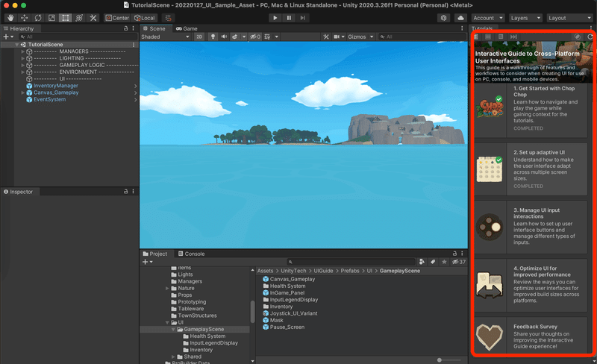Open scene component tools wrench
Image resolution: width=597 pixels, height=364 pixels.
(x=326, y=37)
